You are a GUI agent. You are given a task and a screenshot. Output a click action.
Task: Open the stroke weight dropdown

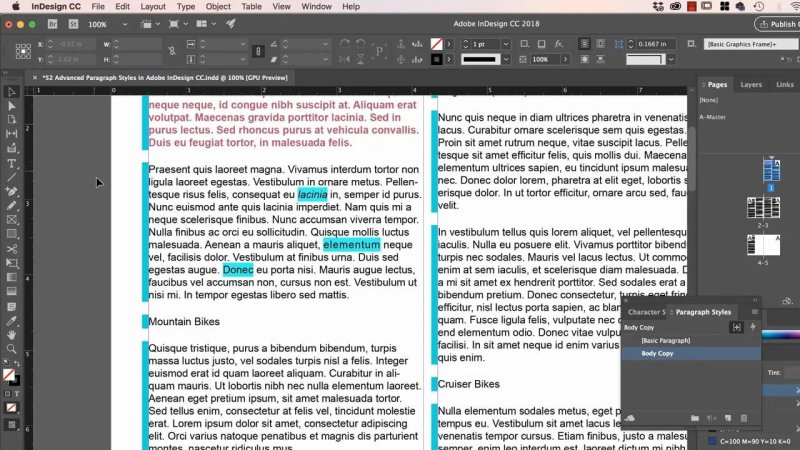pos(506,44)
